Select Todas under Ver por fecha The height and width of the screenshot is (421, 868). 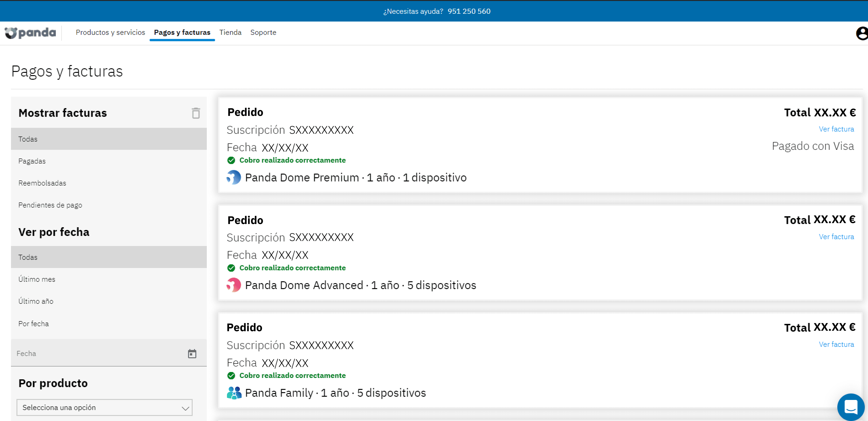click(x=109, y=257)
